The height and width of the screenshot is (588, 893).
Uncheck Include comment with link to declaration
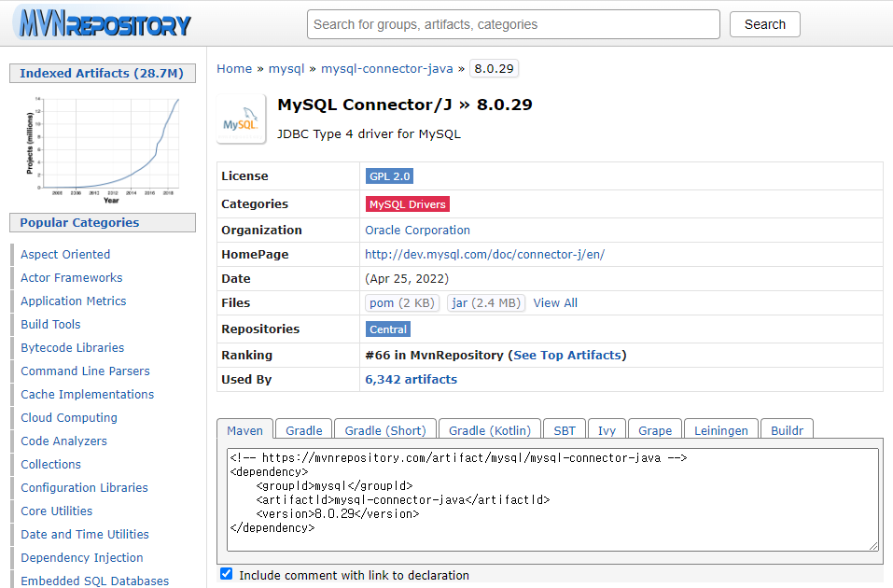point(226,574)
